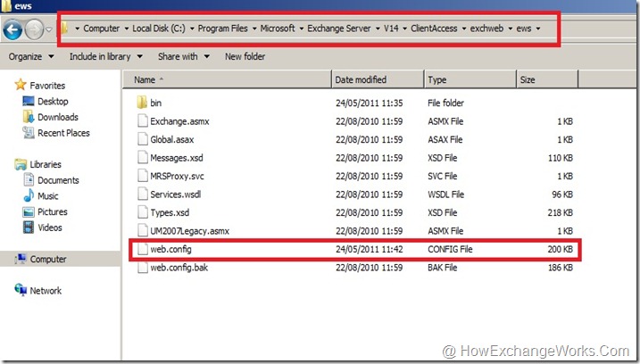
Task: Expand dropdown arrow after Program Files
Action: pos(254,29)
